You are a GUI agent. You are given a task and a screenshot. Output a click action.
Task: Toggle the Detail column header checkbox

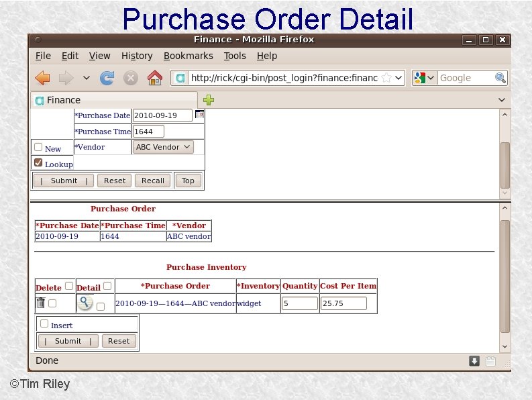click(107, 286)
